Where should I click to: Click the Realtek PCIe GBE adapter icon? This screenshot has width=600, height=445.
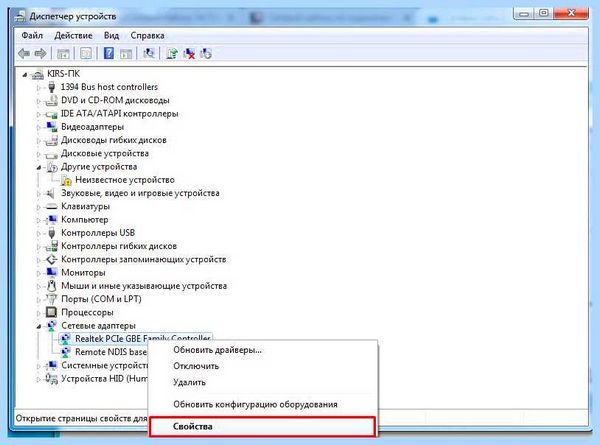tap(66, 339)
